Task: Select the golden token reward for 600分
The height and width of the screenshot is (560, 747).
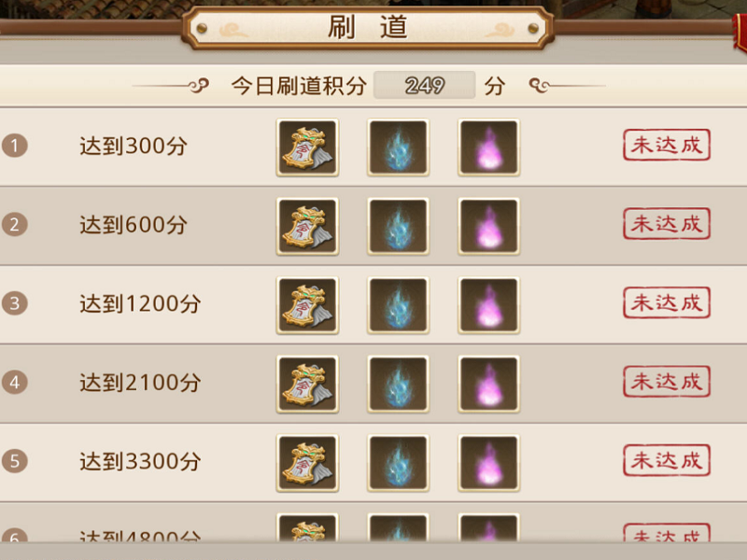Action: [x=307, y=226]
